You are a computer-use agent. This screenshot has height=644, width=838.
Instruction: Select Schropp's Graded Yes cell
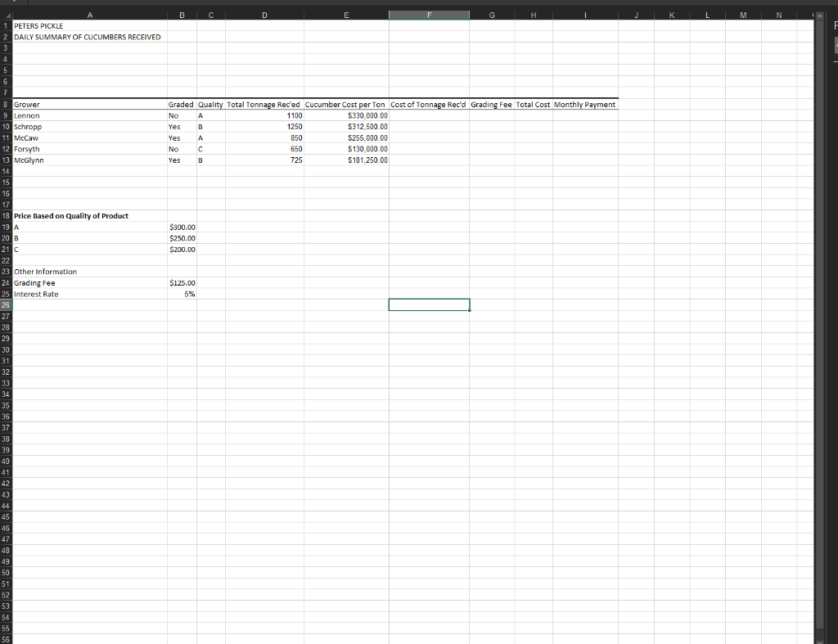click(182, 126)
